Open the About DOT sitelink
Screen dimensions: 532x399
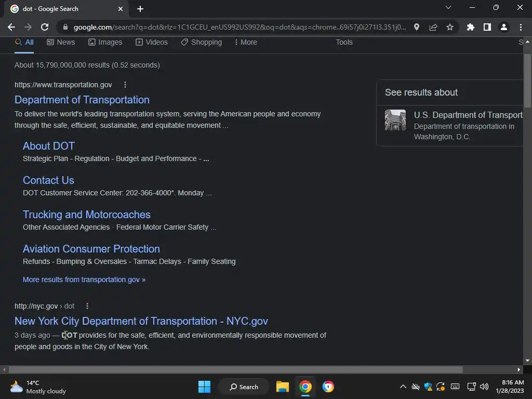point(48,146)
